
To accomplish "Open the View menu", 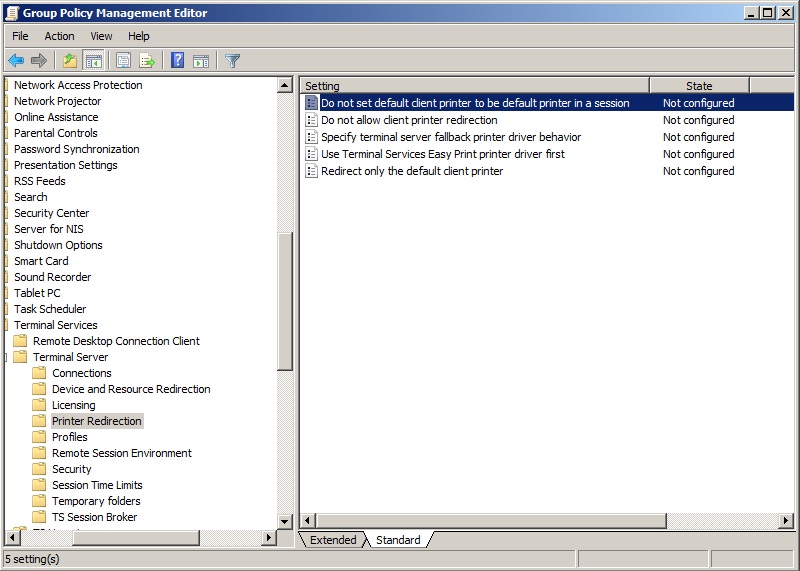I will pos(101,36).
